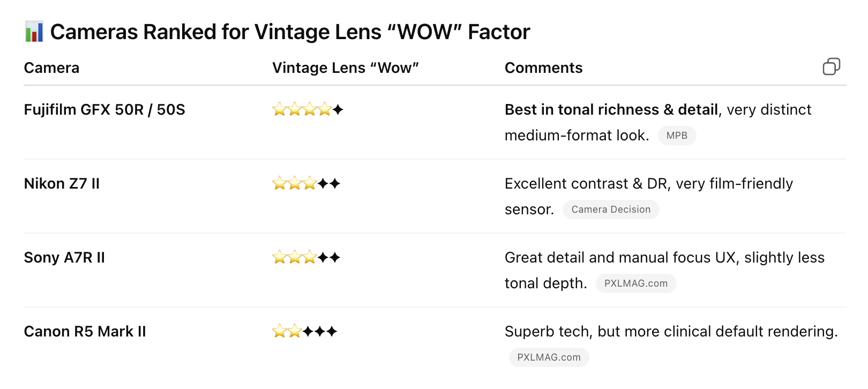The width and height of the screenshot is (868, 389).
Task: Click the Fujifilm GFX 50R / 50S cell
Action: point(104,110)
